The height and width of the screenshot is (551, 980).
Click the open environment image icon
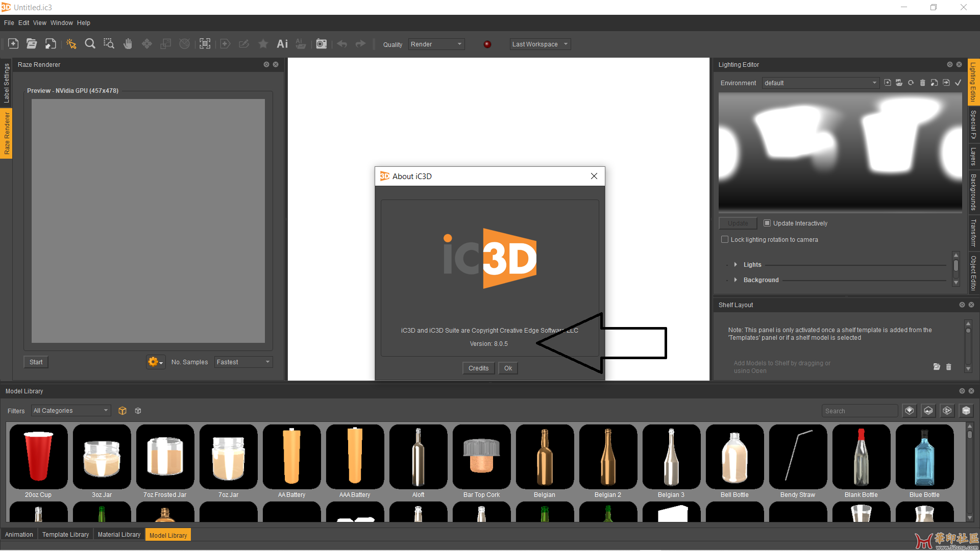(x=899, y=83)
